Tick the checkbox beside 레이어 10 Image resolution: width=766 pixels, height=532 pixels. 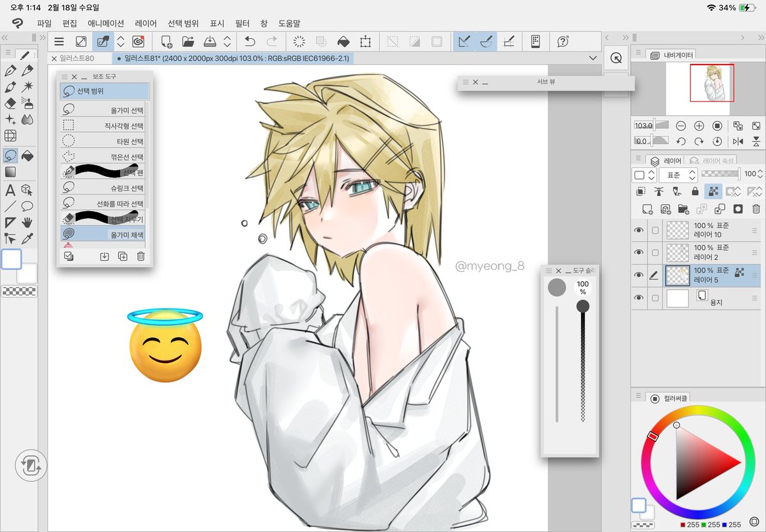pyautogui.click(x=655, y=230)
